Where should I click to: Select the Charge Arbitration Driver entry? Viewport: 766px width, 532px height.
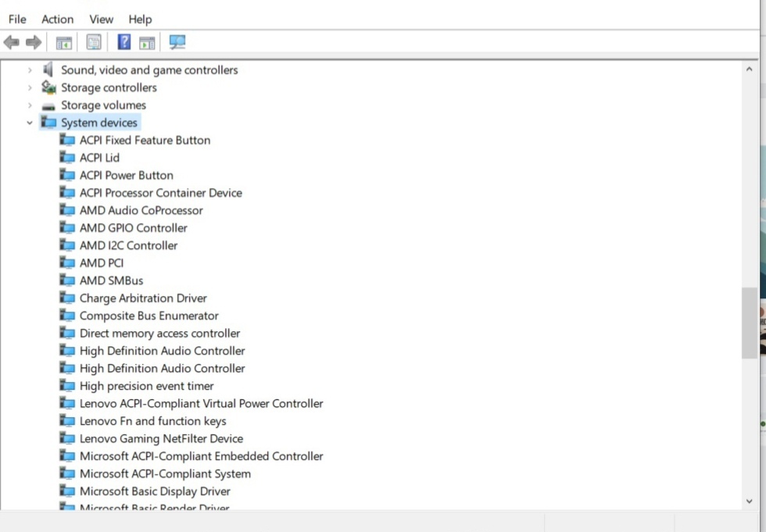tap(142, 298)
